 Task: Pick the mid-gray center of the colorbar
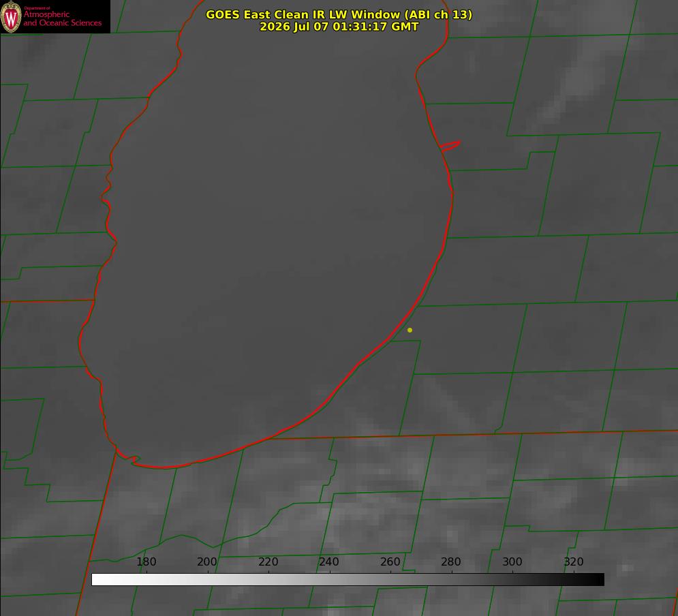[348, 580]
